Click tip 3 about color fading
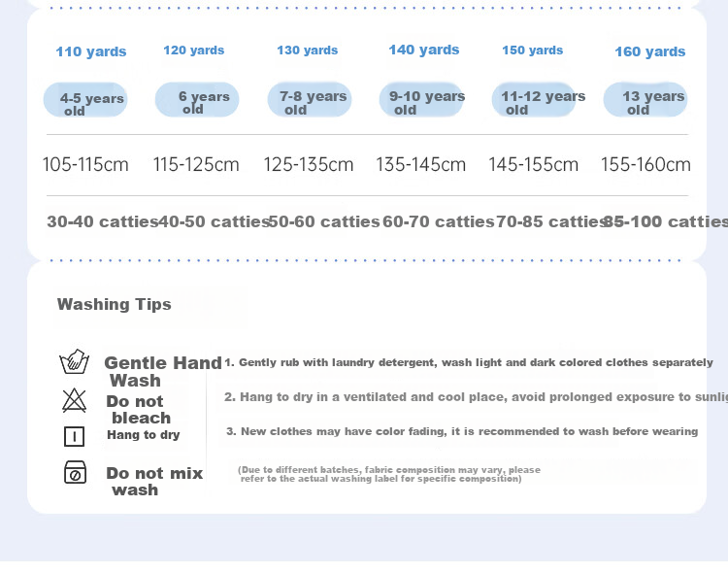The image size is (728, 574). 462,431
